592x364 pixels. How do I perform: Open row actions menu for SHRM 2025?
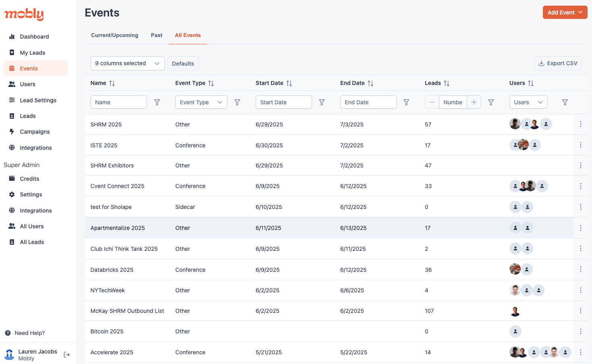581,124
